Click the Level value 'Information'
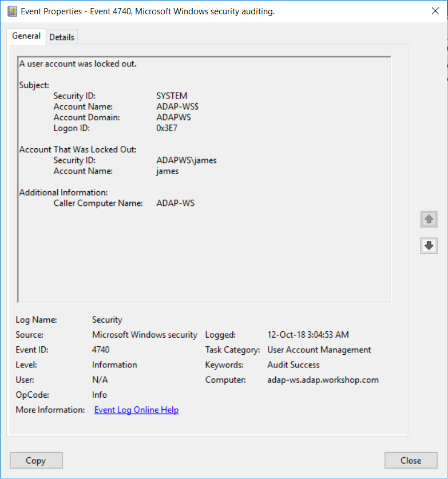 tap(114, 365)
